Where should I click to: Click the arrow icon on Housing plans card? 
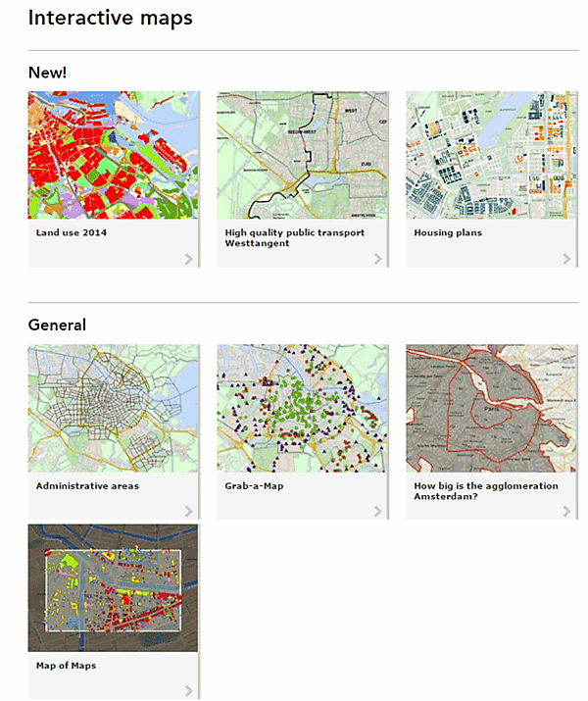(x=566, y=259)
